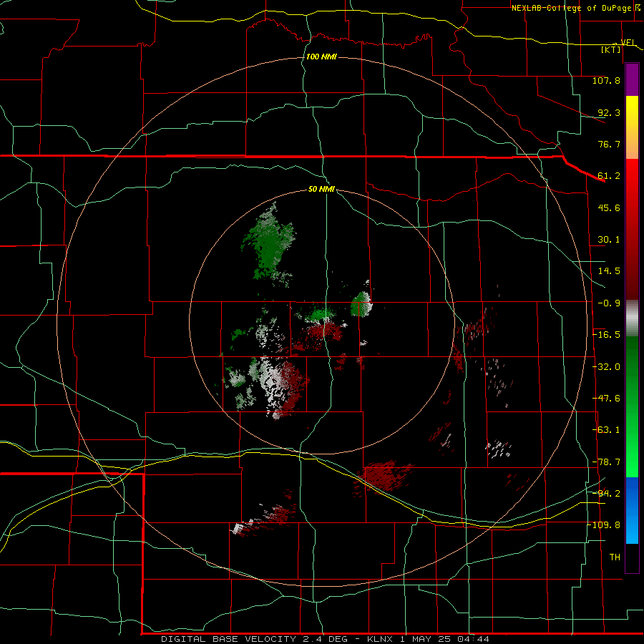Click the 45.6 velocity scale value
644x644 pixels.
coord(609,208)
